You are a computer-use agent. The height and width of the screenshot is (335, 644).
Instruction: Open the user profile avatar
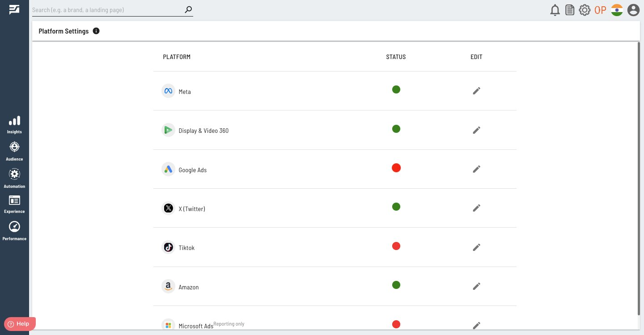pos(633,10)
